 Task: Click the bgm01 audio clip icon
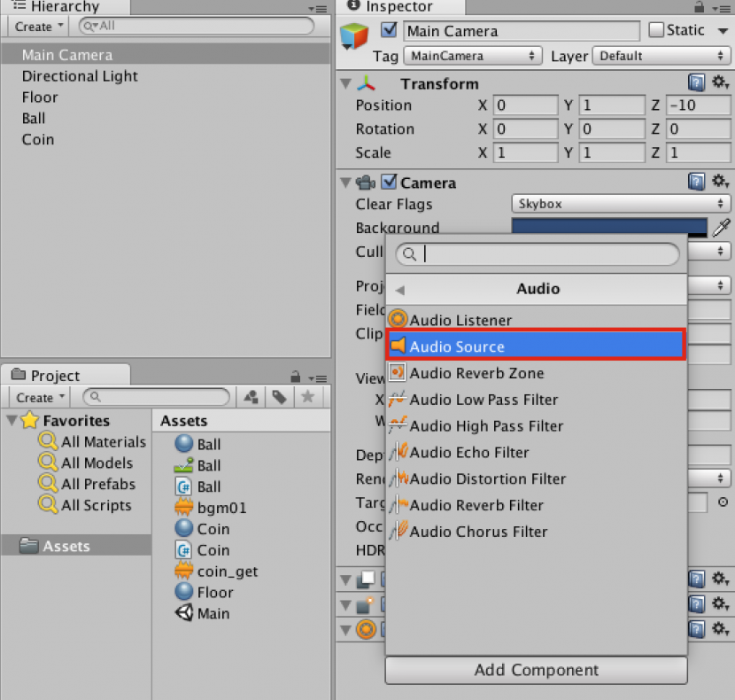[183, 508]
